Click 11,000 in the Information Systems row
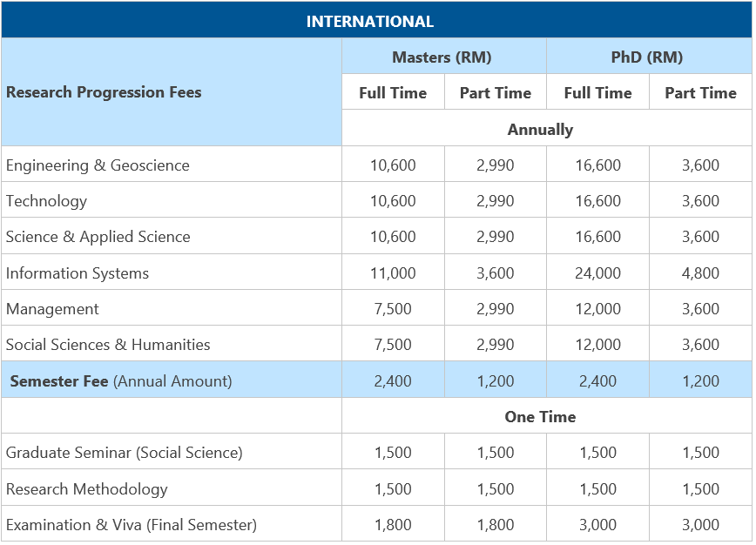 [393, 273]
